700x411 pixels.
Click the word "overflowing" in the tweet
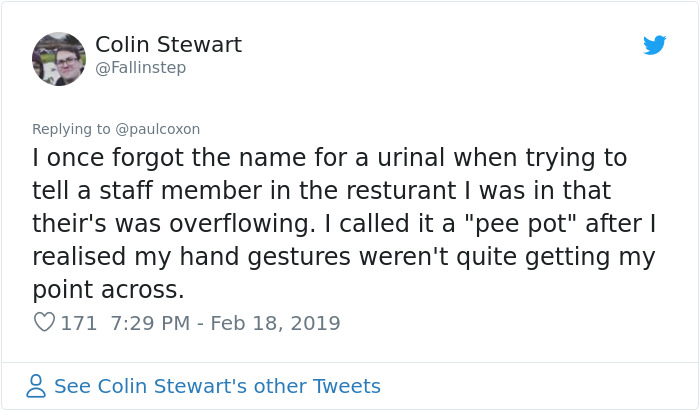pos(248,224)
